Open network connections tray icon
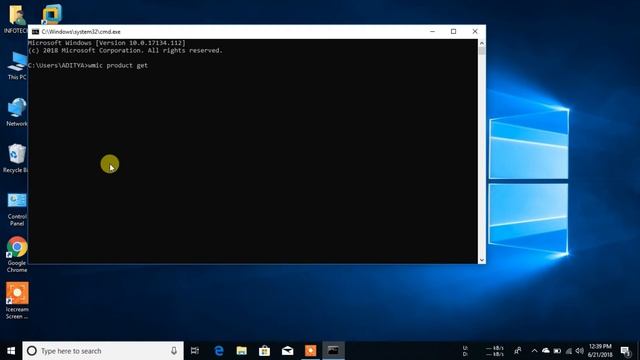640x360 pixels. click(569, 351)
